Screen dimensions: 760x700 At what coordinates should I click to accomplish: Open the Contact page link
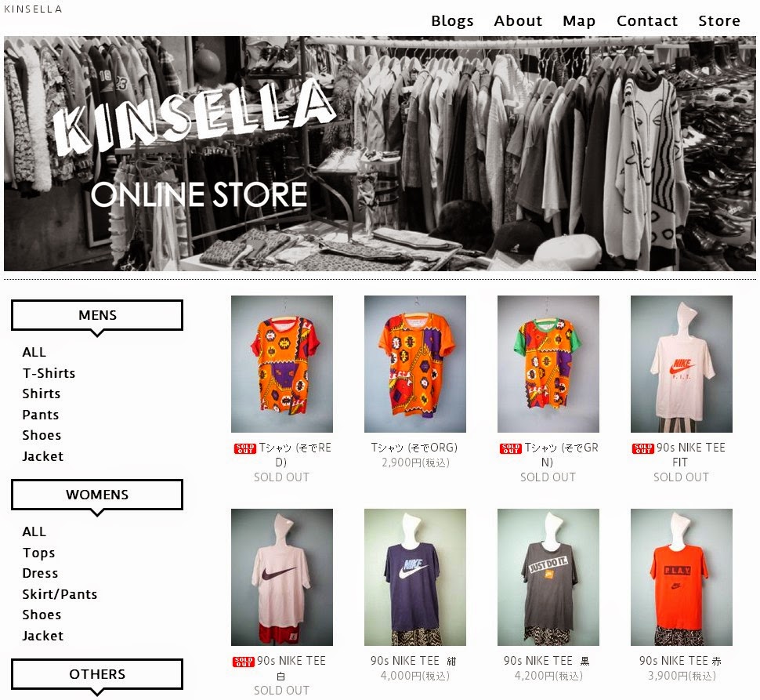646,21
